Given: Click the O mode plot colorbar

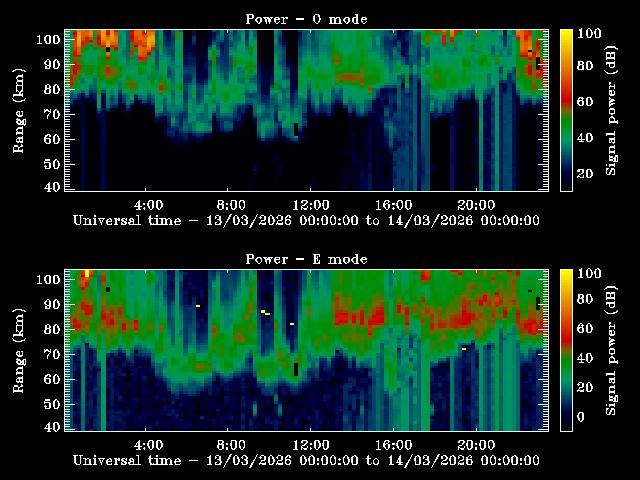Looking at the screenshot, I should pos(566,110).
